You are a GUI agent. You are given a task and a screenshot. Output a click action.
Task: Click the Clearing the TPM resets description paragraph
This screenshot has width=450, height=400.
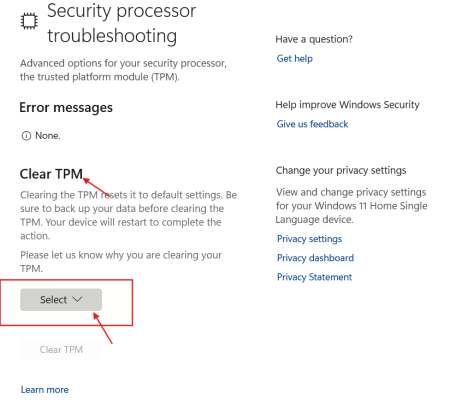pyautogui.click(x=128, y=215)
